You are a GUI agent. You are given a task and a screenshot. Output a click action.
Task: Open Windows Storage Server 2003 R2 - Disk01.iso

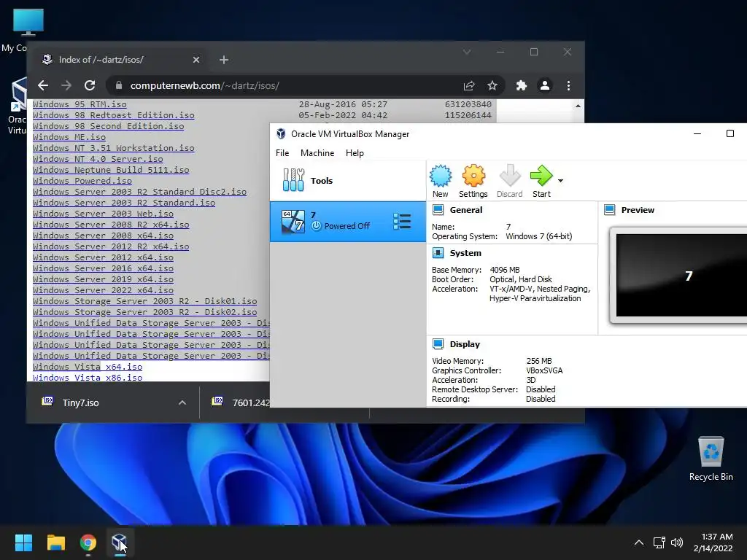coord(145,301)
